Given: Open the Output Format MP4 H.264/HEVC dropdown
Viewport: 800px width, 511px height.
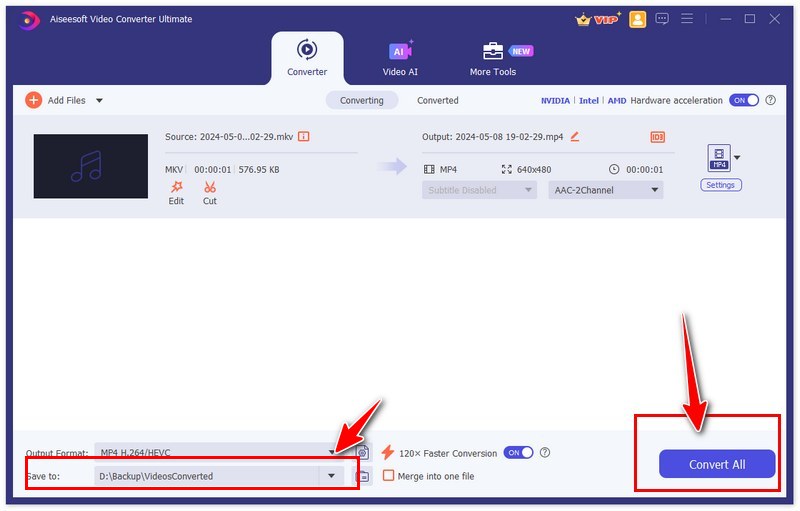Looking at the screenshot, I should click(x=219, y=452).
